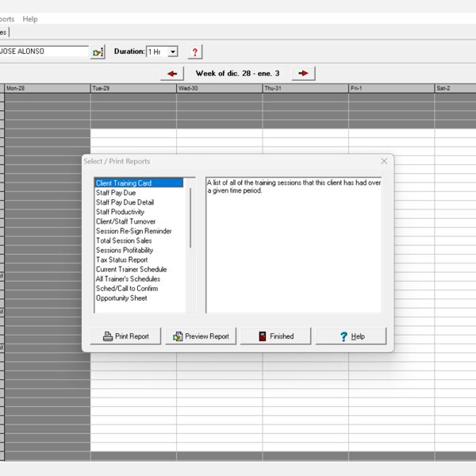Open client lookup icon beside name field
This screenshot has height=476, width=476.
pyautogui.click(x=98, y=52)
